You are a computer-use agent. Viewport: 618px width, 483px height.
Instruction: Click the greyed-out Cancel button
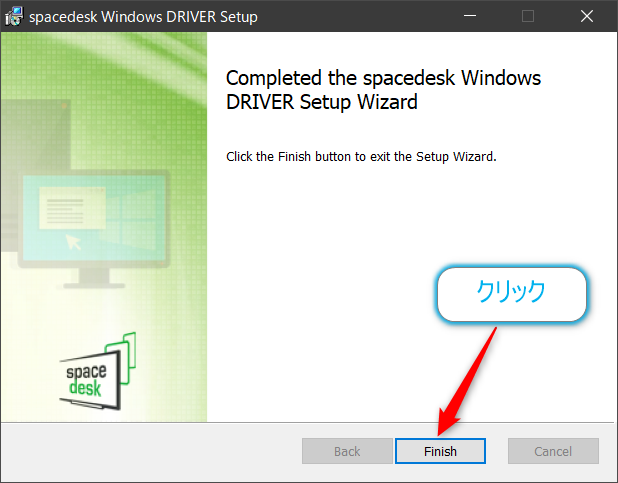(x=553, y=451)
